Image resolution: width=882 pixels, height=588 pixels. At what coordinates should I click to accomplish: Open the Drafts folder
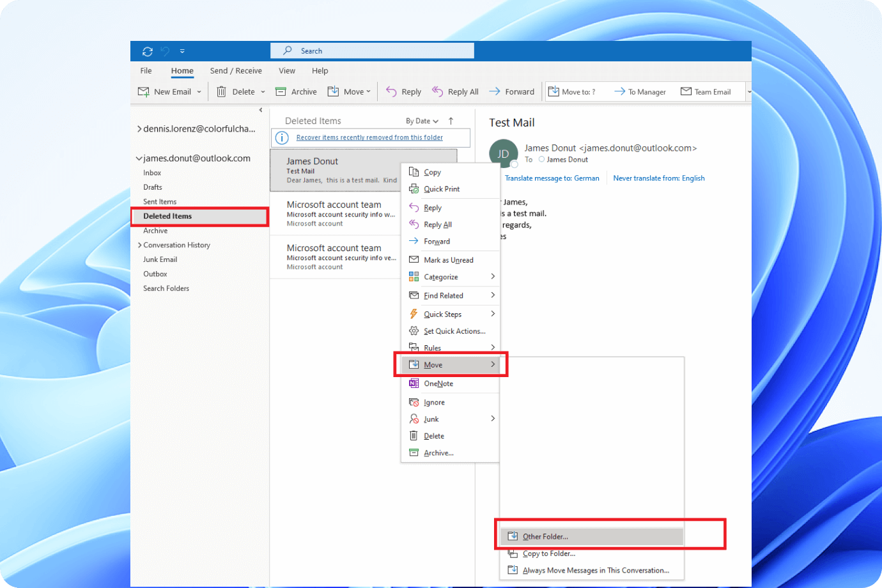153,187
